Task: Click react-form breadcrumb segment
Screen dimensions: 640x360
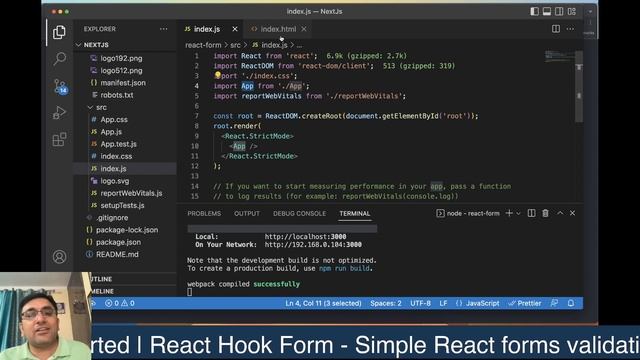Action: [203, 45]
